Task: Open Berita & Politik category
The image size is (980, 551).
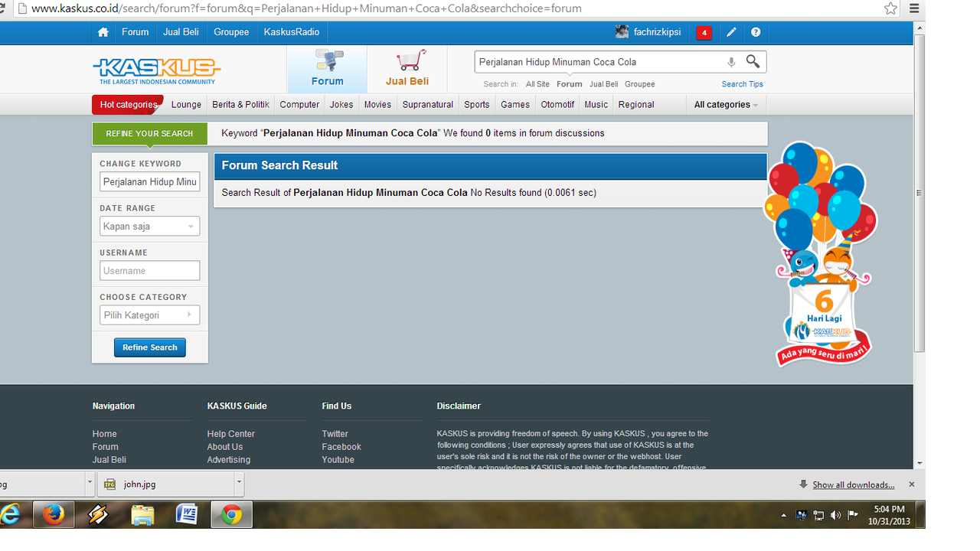Action: [x=240, y=105]
